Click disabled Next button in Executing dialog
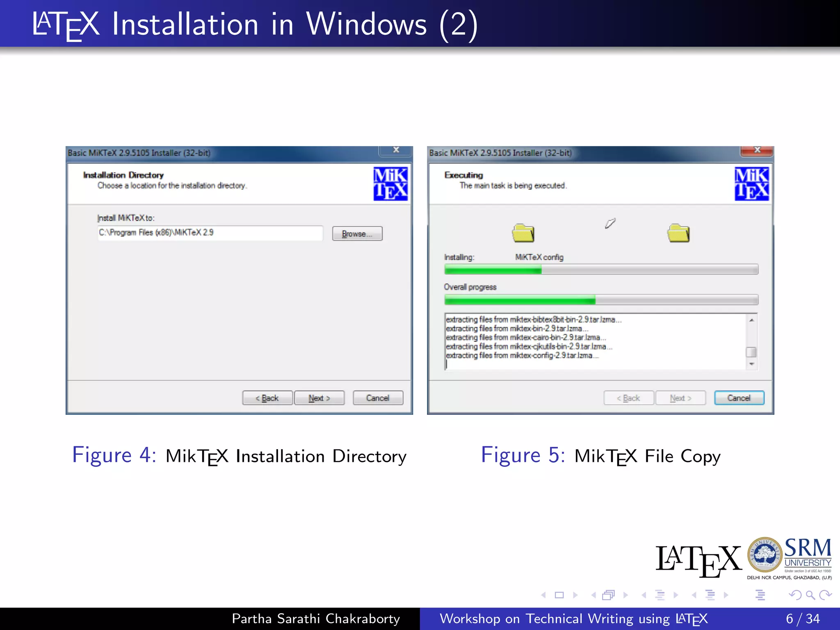Image resolution: width=840 pixels, height=630 pixels. coord(680,398)
